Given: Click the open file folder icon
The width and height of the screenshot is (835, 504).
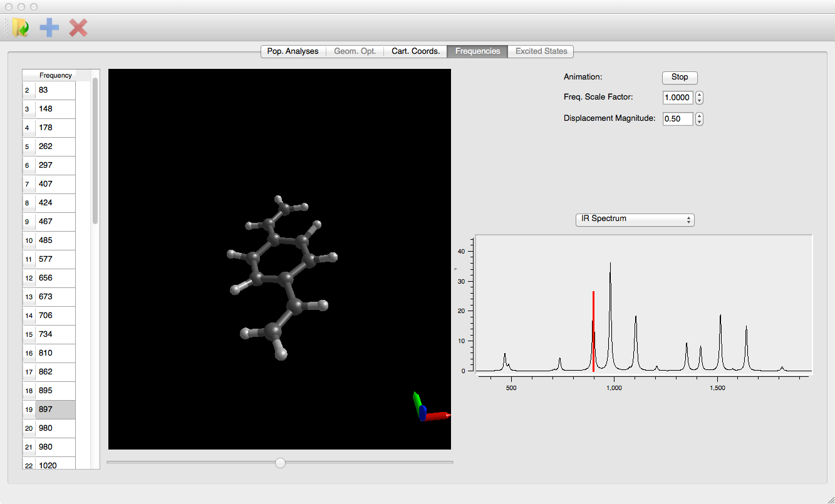Looking at the screenshot, I should [x=21, y=28].
